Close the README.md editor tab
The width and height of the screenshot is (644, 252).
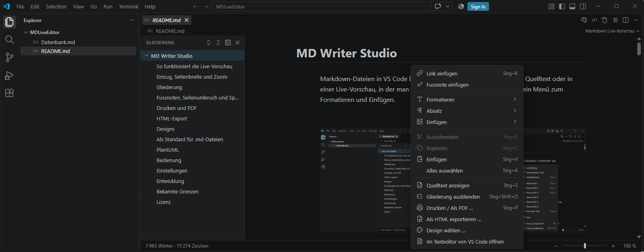[186, 20]
